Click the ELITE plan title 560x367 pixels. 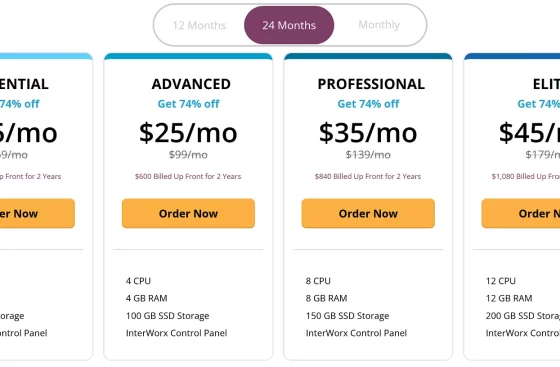pos(546,84)
